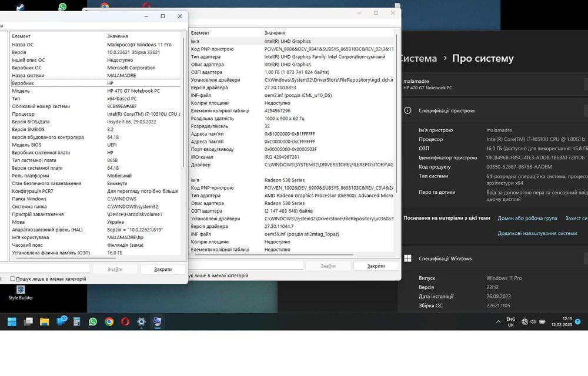Click the Значення column header in left window
The height and width of the screenshot is (376, 588).
point(143,36)
